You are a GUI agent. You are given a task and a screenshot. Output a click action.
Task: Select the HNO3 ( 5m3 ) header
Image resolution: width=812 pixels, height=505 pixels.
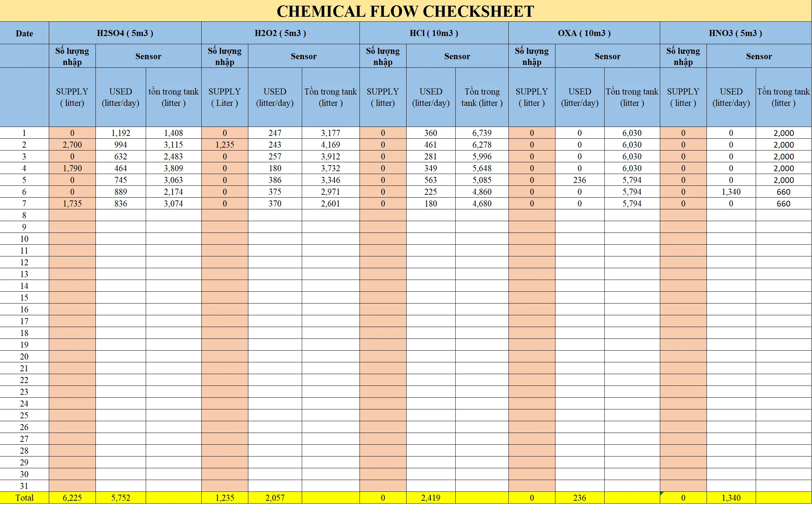coord(736,33)
